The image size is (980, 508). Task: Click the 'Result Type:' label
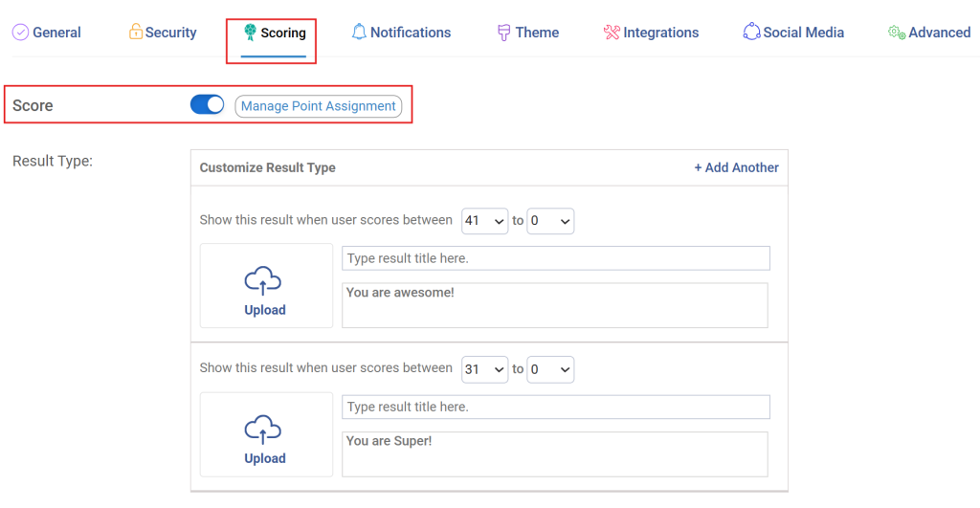point(53,162)
